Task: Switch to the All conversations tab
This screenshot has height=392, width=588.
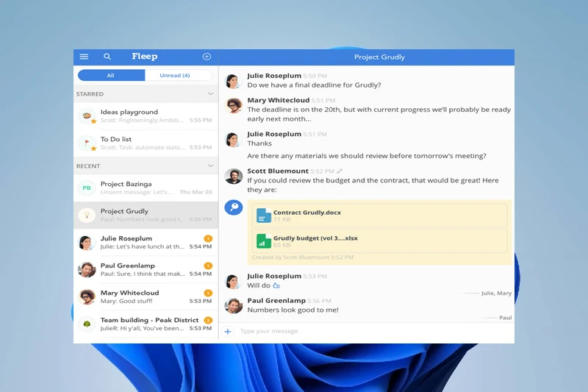Action: click(x=111, y=76)
